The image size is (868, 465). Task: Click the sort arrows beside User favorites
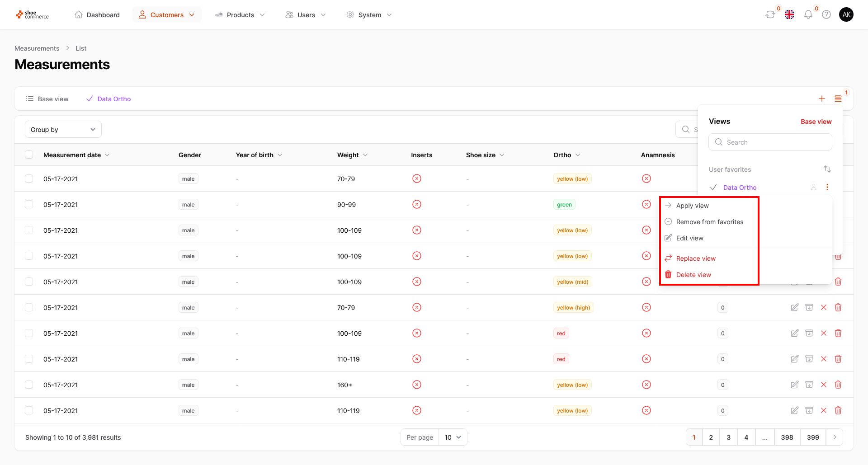click(827, 169)
